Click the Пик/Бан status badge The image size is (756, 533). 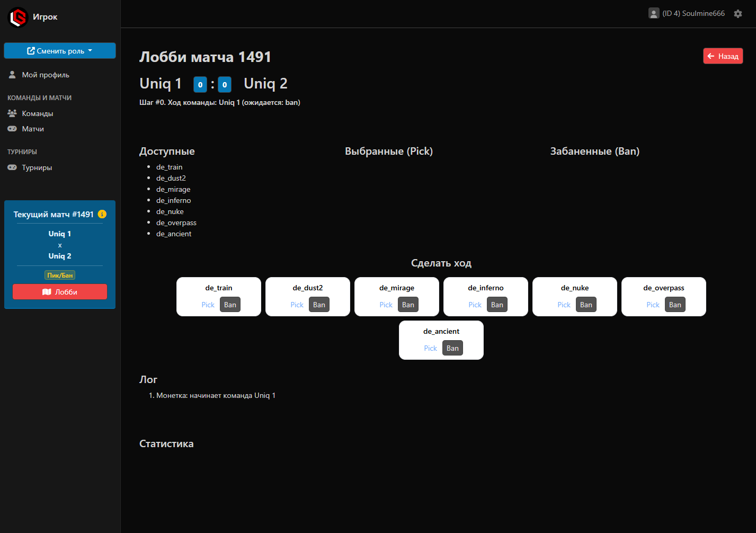tap(60, 275)
